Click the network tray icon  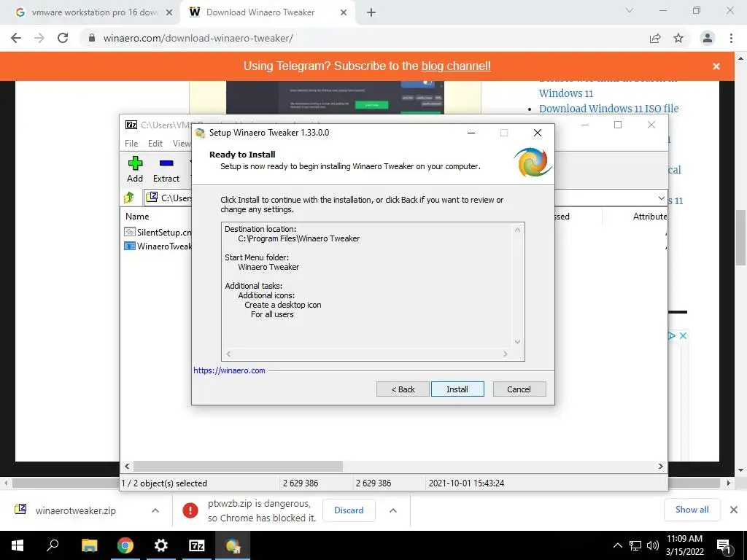(635, 545)
